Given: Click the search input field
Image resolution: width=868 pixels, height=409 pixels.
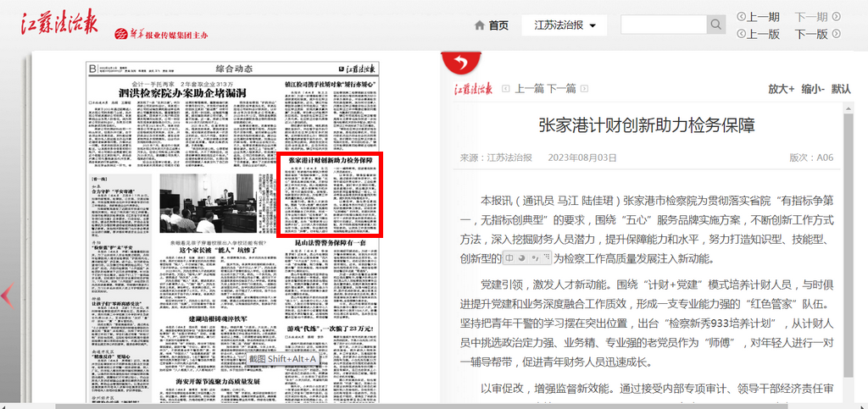Looking at the screenshot, I should point(664,25).
